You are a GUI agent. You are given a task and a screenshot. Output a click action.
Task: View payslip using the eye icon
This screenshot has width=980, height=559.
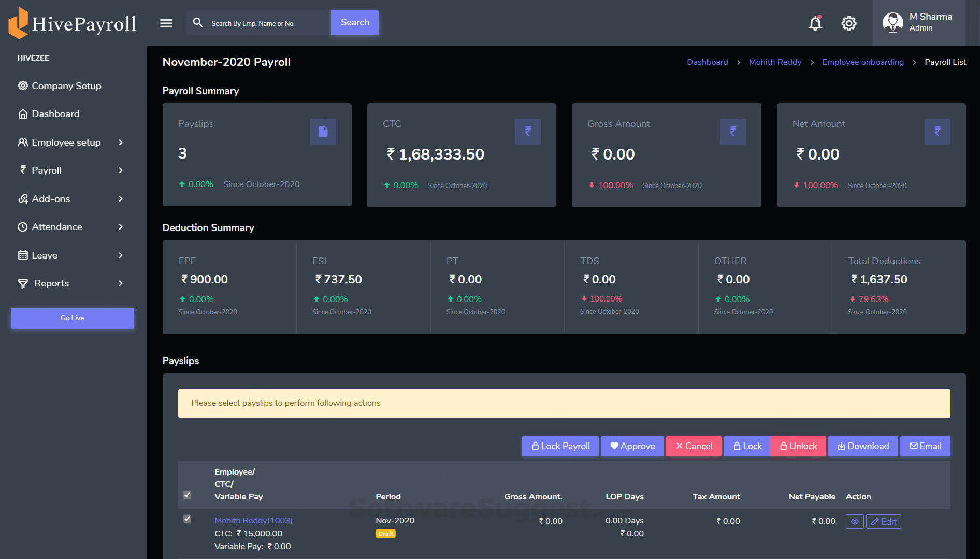click(x=855, y=522)
